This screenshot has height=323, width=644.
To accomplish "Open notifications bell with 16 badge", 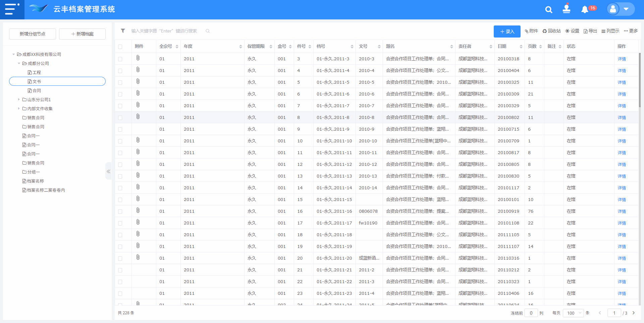I will pos(585,9).
